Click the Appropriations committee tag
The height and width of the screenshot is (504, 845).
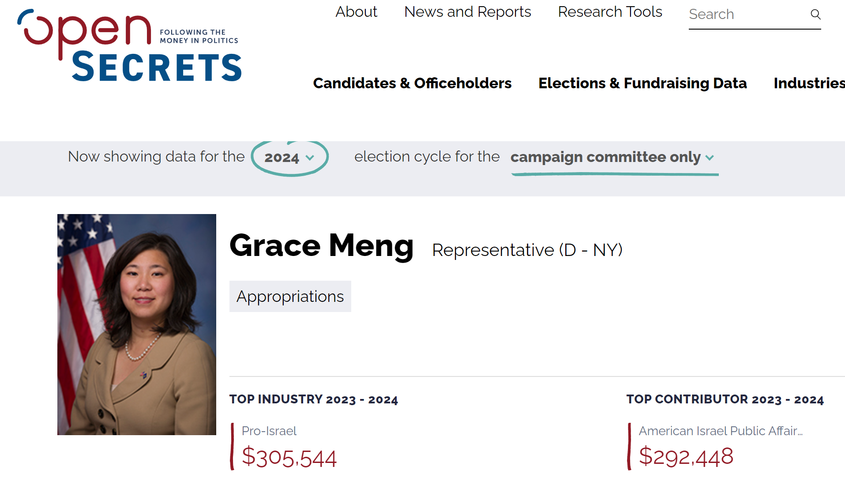pos(290,296)
